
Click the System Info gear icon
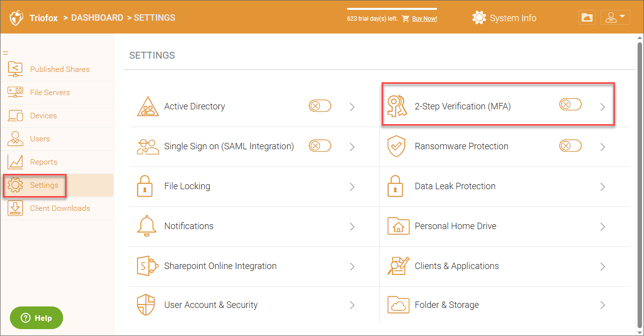[479, 18]
